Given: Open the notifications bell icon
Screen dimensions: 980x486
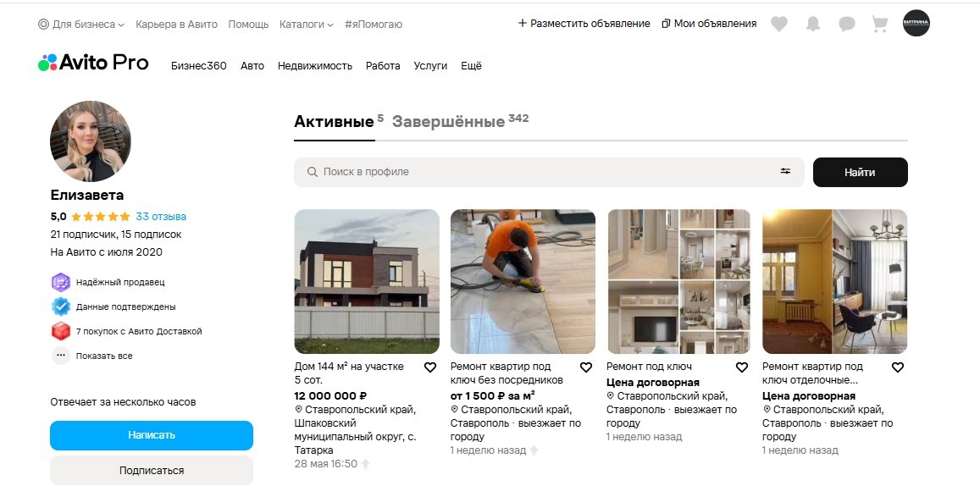Looking at the screenshot, I should 812,24.
